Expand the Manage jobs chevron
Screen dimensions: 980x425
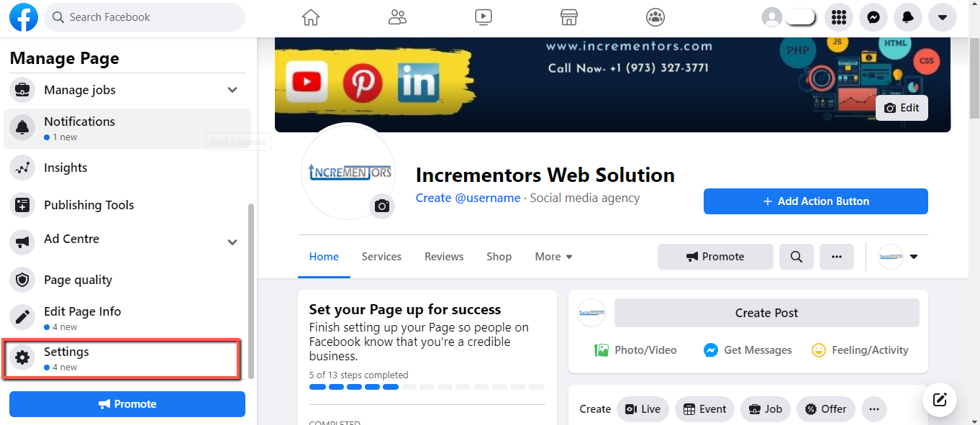click(x=232, y=90)
